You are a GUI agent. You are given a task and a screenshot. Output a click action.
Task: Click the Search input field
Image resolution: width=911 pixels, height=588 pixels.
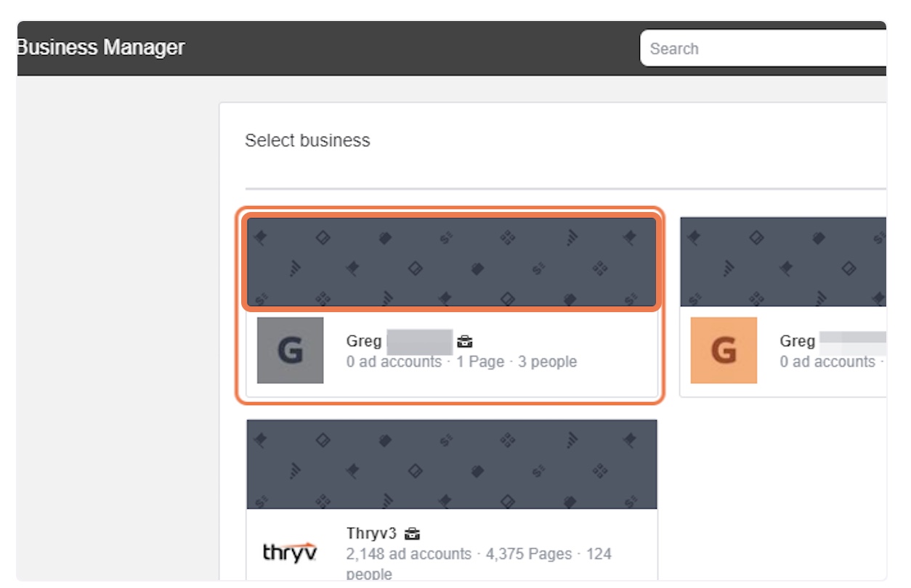(763, 49)
